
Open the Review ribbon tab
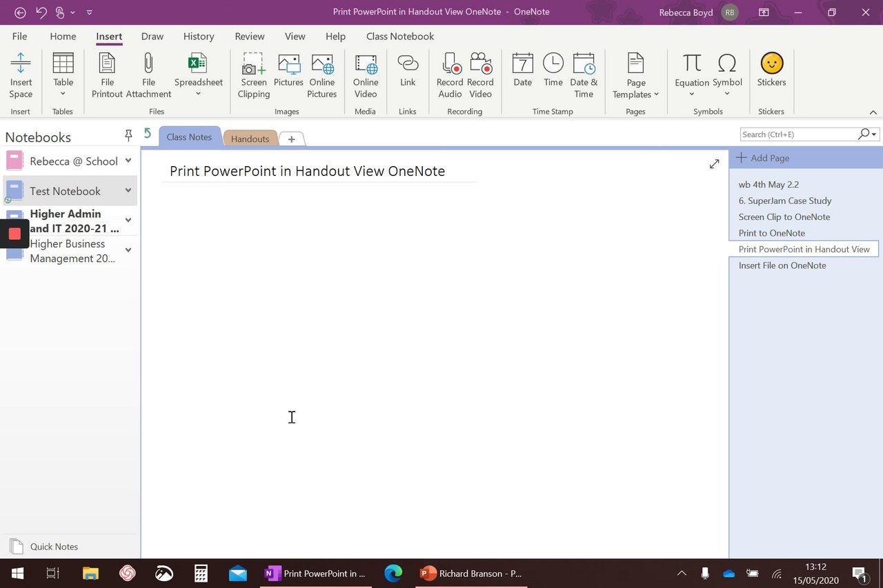pyautogui.click(x=250, y=37)
